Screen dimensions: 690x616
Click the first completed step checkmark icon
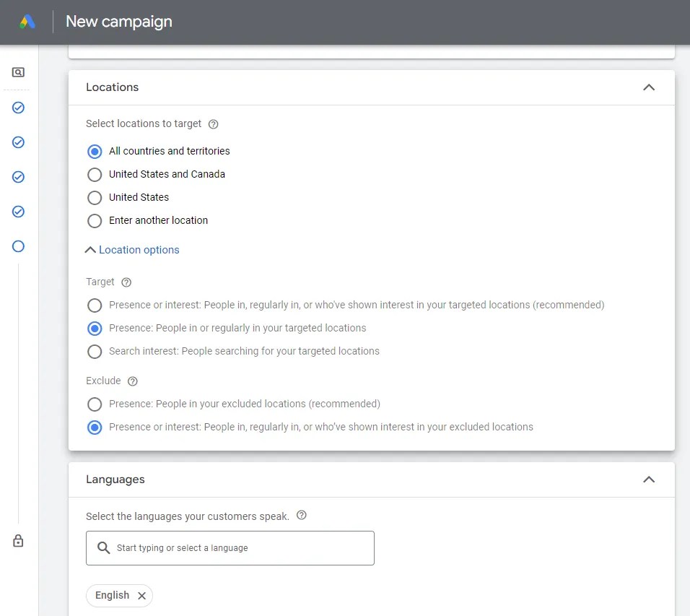click(19, 108)
